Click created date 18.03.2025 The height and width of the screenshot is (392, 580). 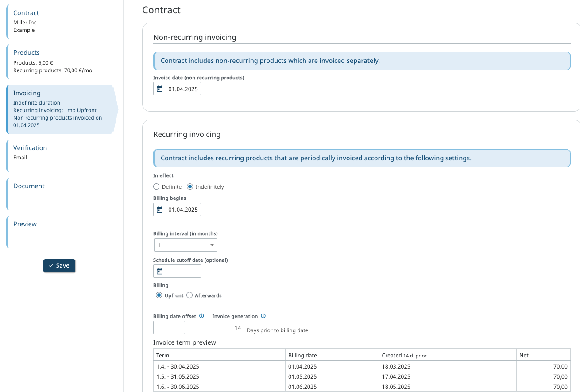[396, 366]
